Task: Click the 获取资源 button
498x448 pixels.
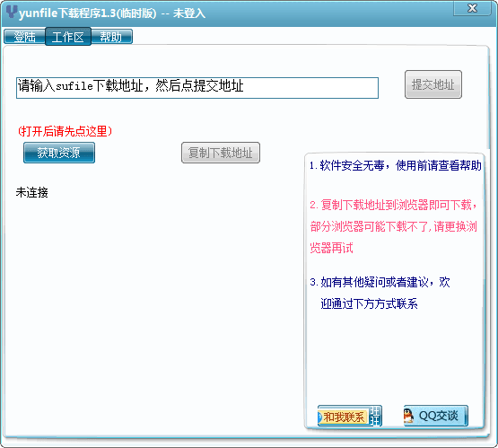Action: (59, 153)
